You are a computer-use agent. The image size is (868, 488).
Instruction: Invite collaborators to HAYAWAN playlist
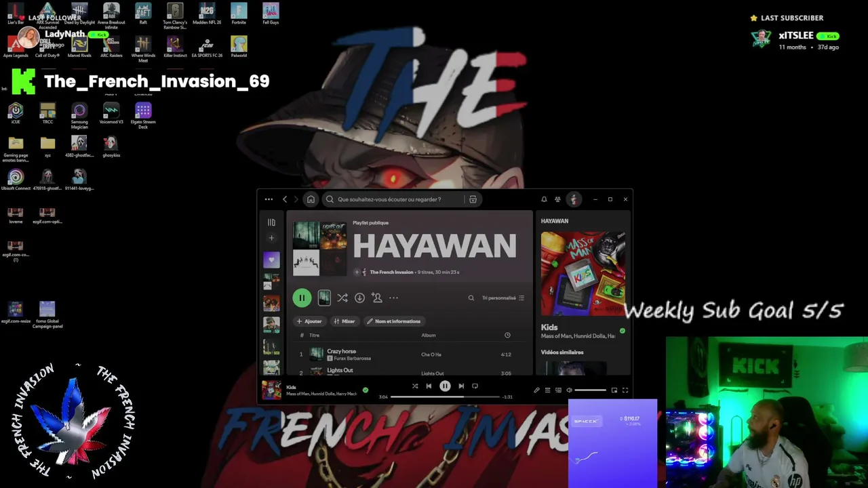(377, 298)
